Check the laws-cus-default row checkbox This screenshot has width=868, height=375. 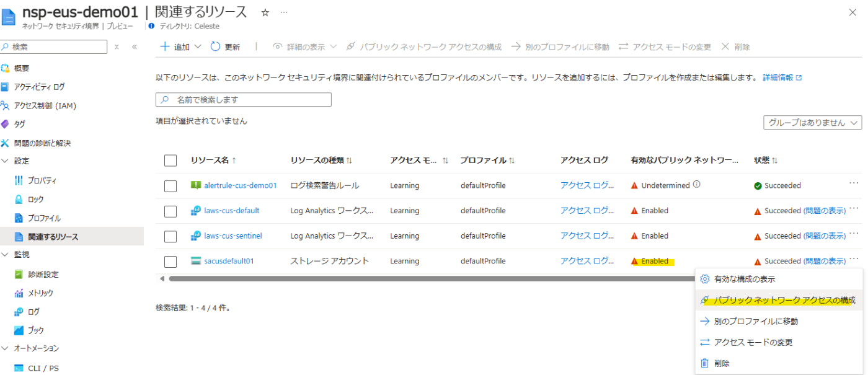click(170, 211)
